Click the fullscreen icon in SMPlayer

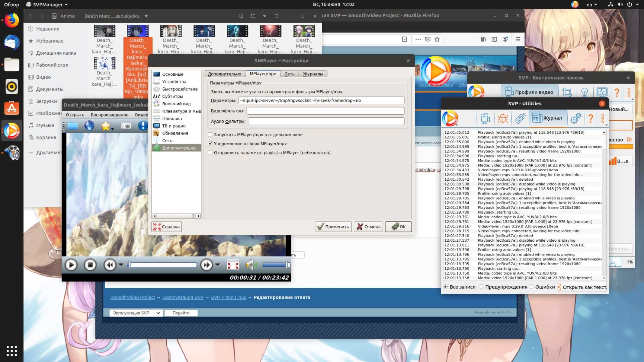(x=233, y=265)
